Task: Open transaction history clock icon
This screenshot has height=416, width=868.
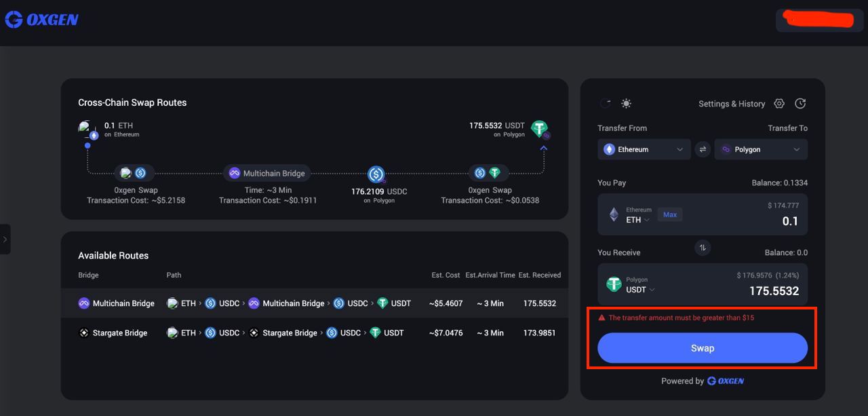Action: click(x=800, y=103)
